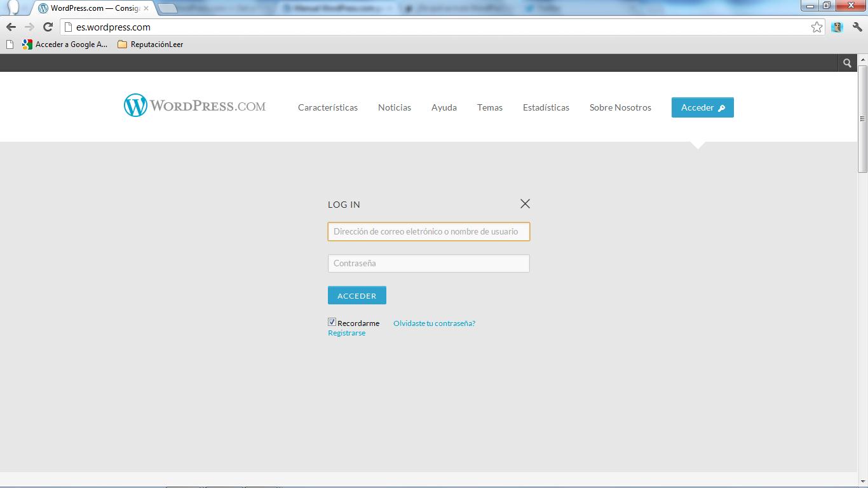Screen dimensions: 868x488
Task: Go to Noticias in the navigation
Action: coord(395,107)
